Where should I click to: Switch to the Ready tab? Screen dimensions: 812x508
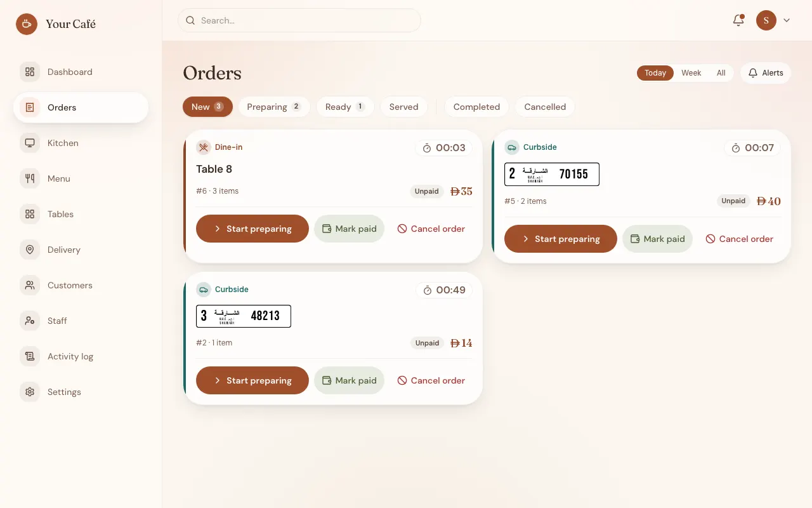click(345, 107)
